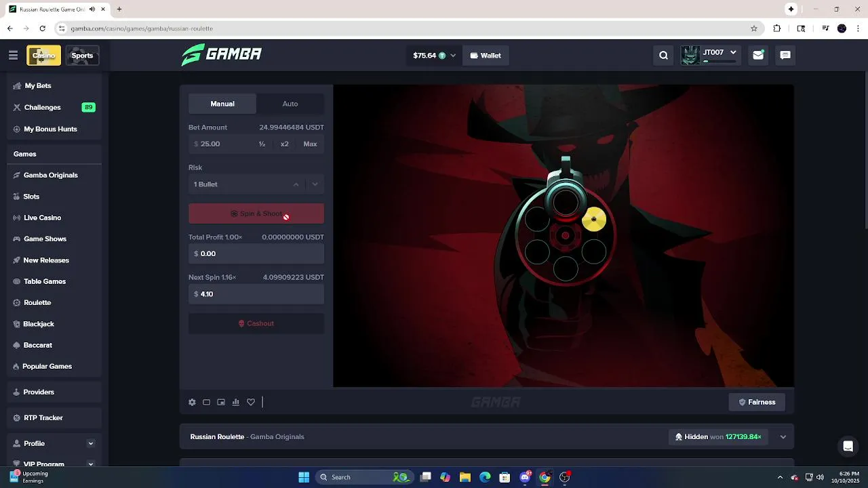Open Discord from taskbar

click(525, 477)
